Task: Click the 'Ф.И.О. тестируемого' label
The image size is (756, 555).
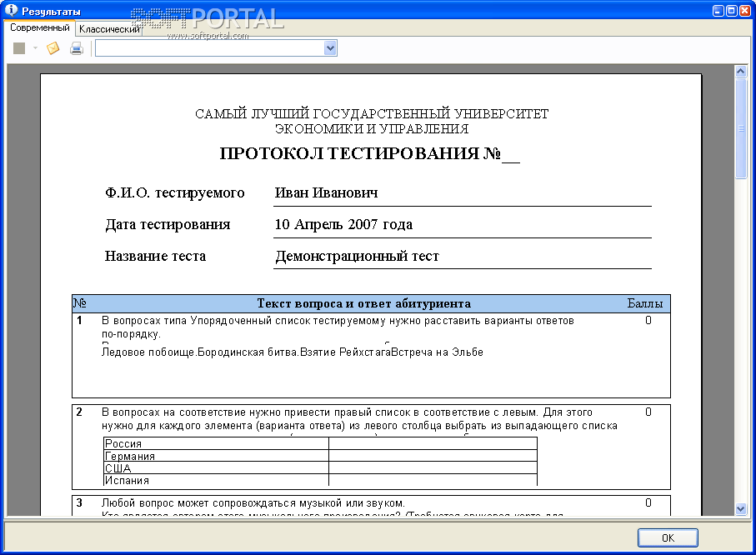Action: click(175, 192)
